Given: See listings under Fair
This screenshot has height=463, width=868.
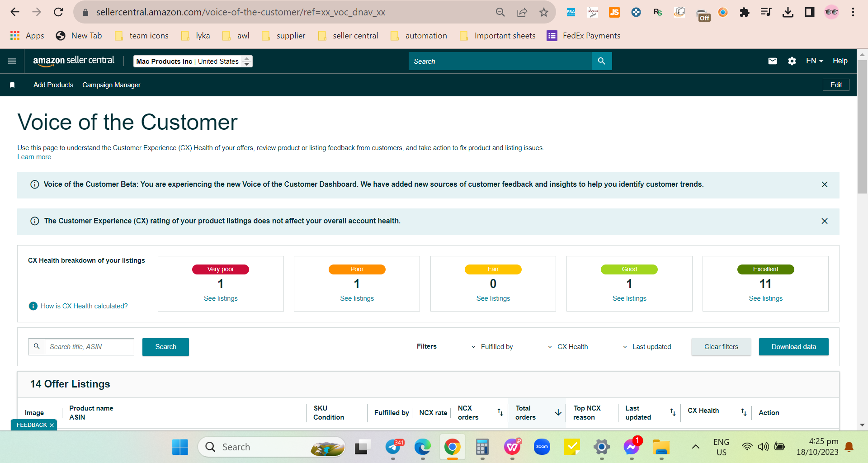Looking at the screenshot, I should tap(493, 298).
